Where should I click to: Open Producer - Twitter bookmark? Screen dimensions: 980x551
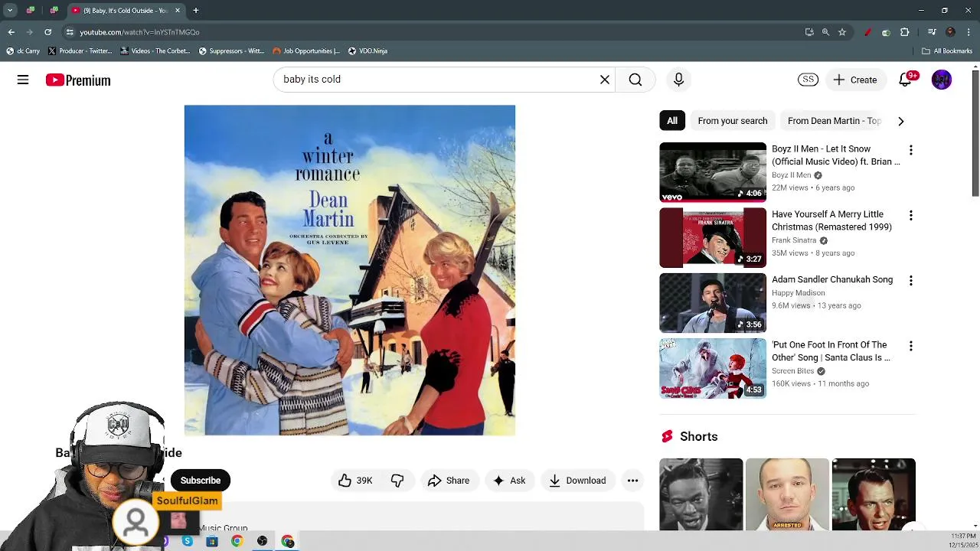click(80, 51)
